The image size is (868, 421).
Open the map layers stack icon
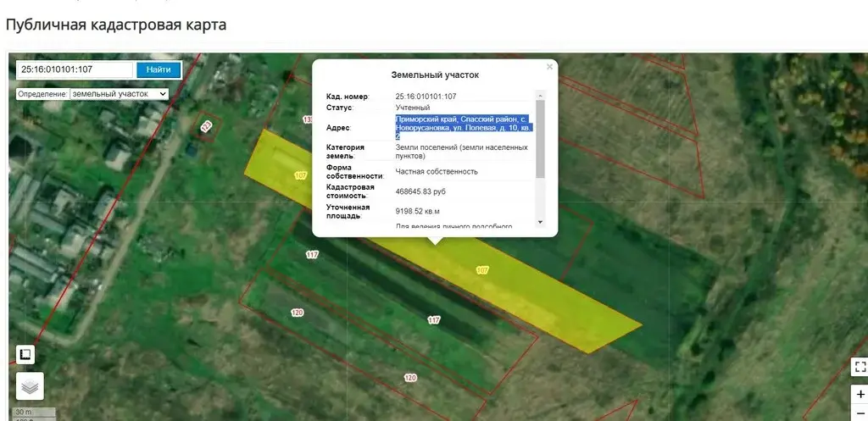(x=30, y=386)
